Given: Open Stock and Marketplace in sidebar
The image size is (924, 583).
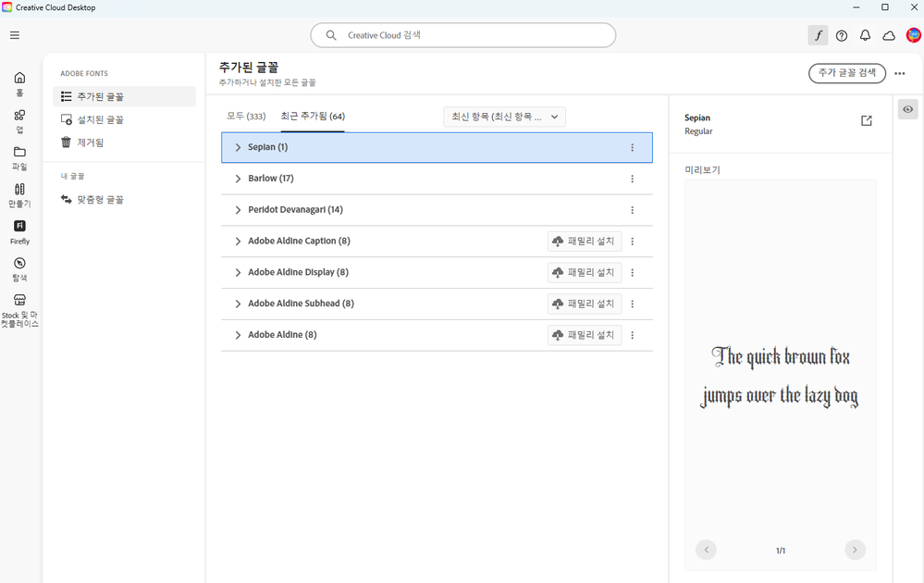Looking at the screenshot, I should coord(19,311).
